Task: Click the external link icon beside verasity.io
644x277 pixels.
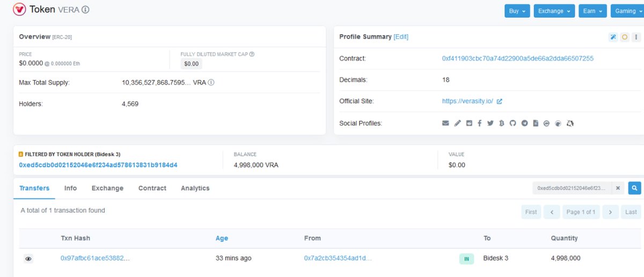Action: tap(500, 101)
